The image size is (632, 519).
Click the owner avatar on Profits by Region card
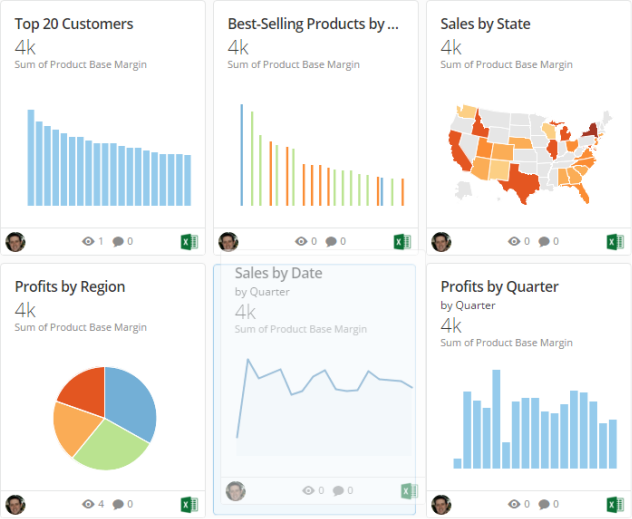[x=15, y=504]
